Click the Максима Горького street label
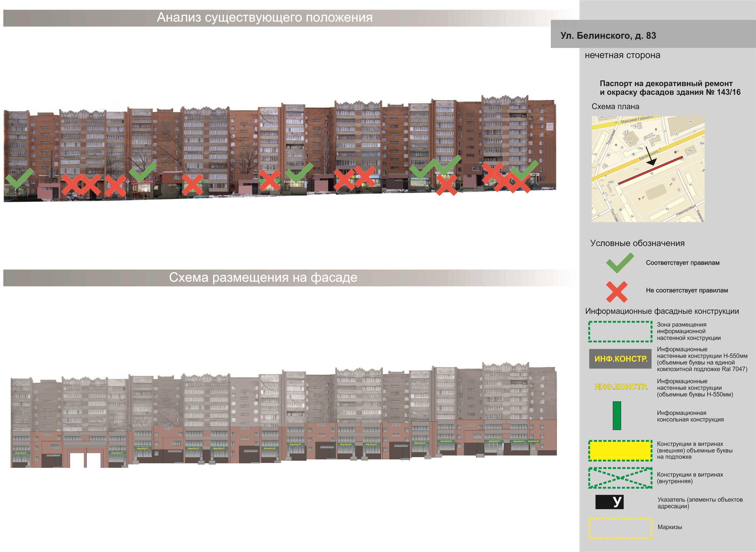This screenshot has width=756, height=552. click(x=637, y=120)
